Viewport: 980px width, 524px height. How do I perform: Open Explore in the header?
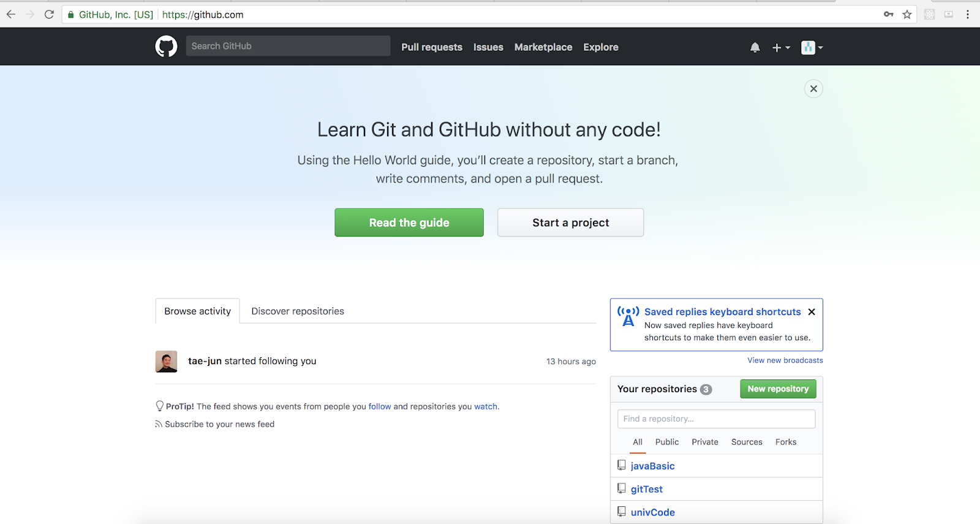(x=601, y=47)
